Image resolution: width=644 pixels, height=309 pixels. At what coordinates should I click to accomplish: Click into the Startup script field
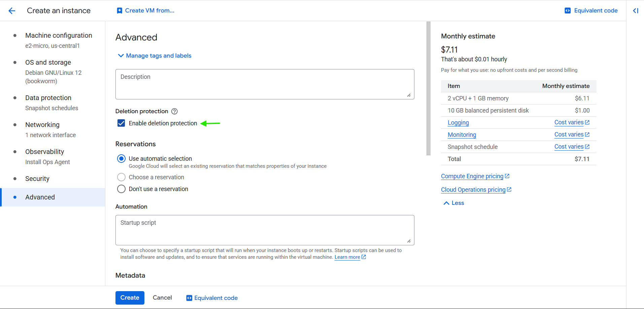tap(265, 230)
